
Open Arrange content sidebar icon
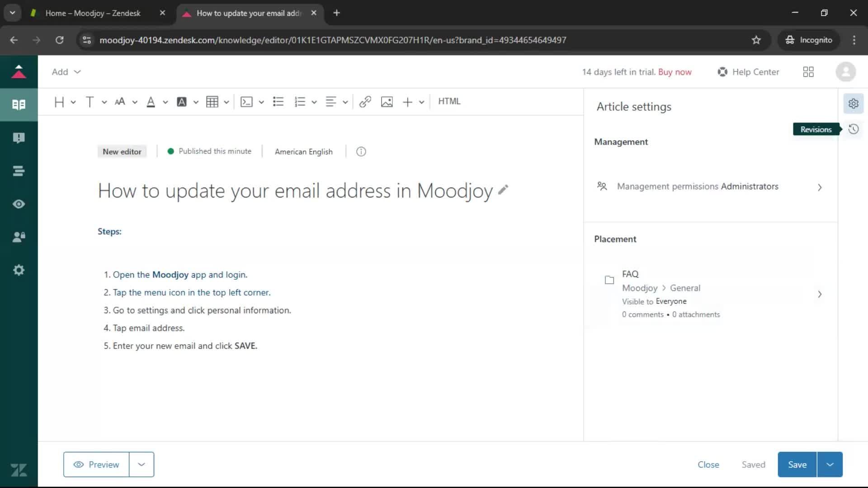[19, 171]
